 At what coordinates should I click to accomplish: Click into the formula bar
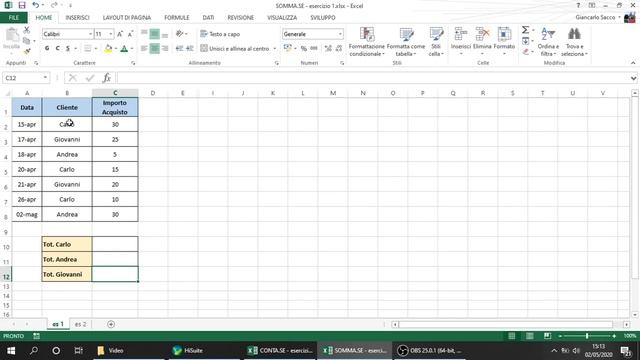[x=372, y=78]
